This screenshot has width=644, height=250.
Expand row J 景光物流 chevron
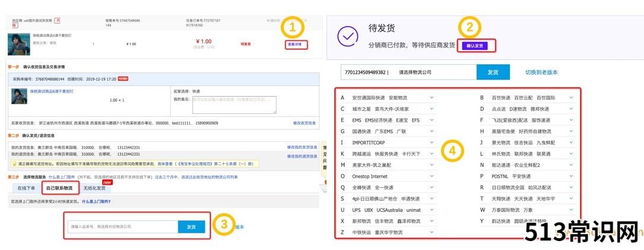tap(572, 143)
